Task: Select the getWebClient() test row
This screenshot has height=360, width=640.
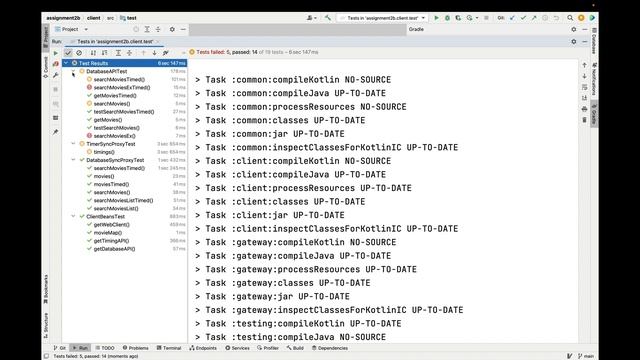Action: point(125,224)
